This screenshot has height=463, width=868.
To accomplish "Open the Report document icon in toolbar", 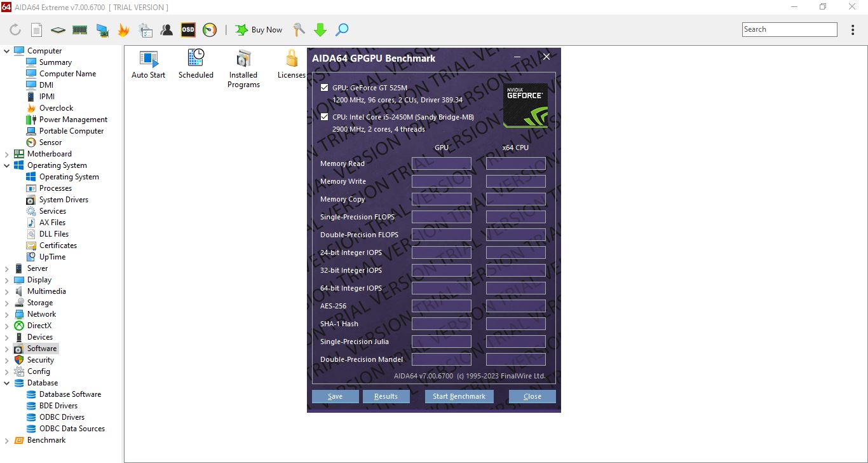I will (x=37, y=30).
